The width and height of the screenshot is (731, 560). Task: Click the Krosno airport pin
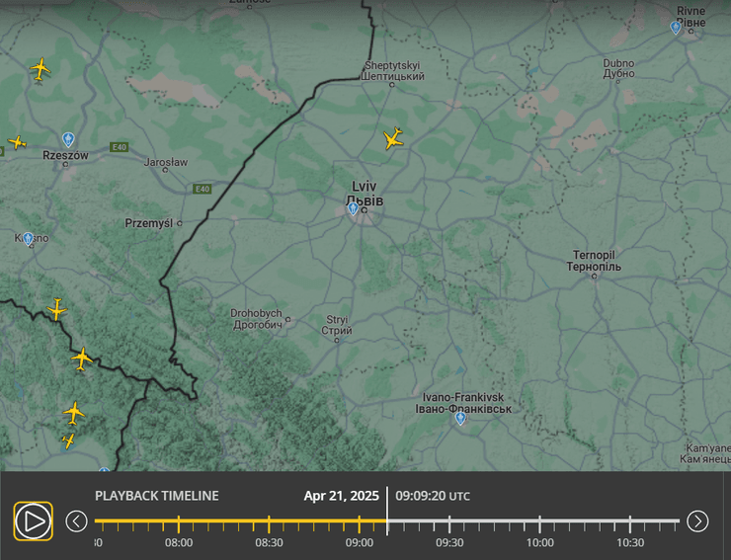coord(28,239)
